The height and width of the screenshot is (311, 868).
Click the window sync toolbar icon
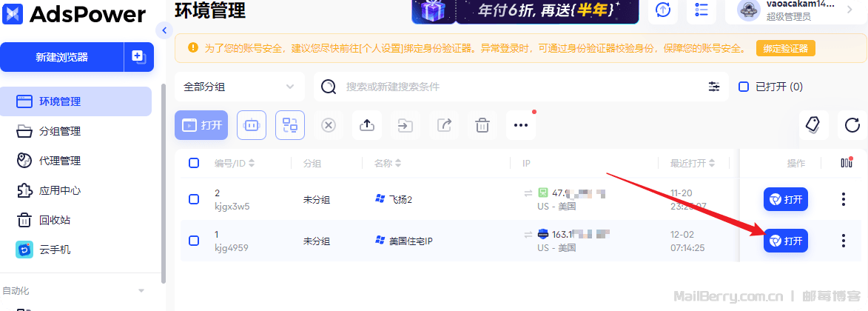pos(290,125)
